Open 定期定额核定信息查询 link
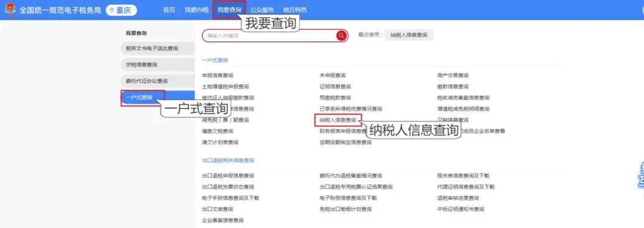This screenshot has height=228, width=644. tap(345, 142)
